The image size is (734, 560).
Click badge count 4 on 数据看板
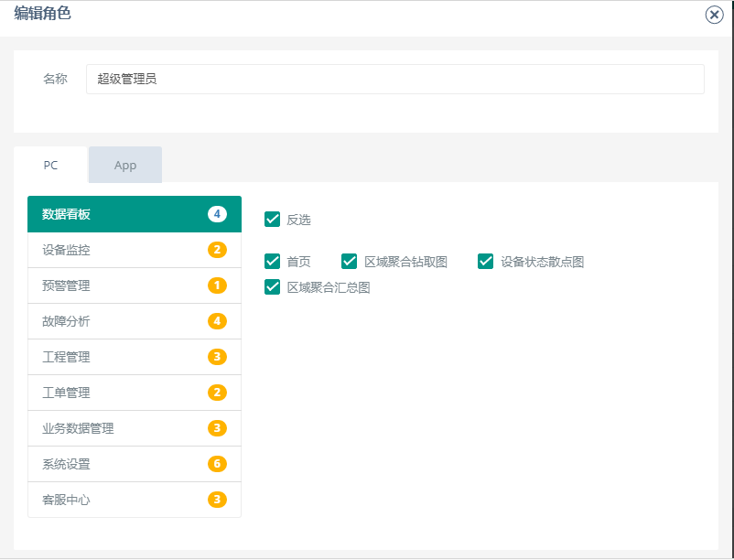pyautogui.click(x=217, y=214)
